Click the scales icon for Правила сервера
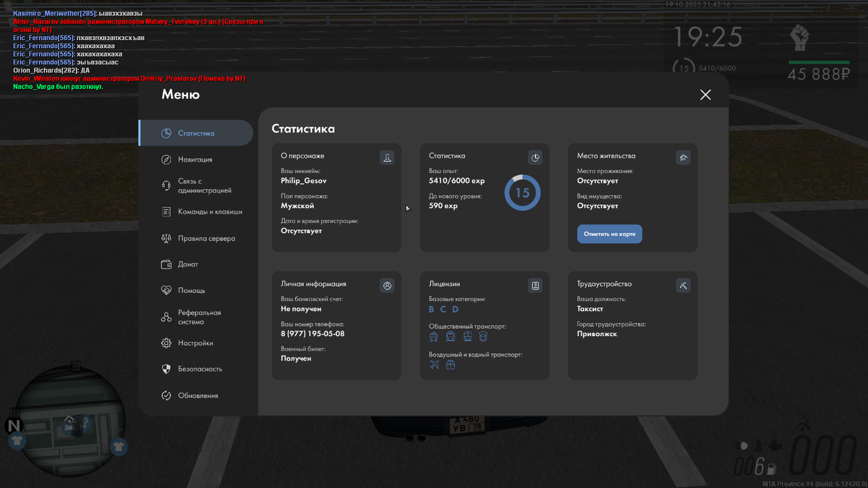This screenshot has height=488, width=868. 165,238
